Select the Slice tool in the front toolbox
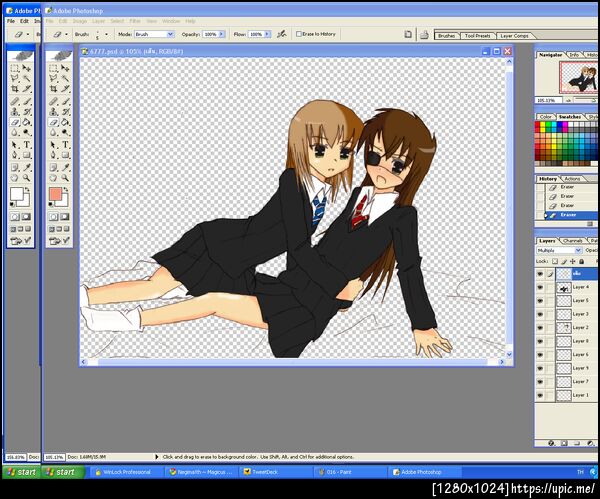This screenshot has height=499, width=600. [x=65, y=89]
